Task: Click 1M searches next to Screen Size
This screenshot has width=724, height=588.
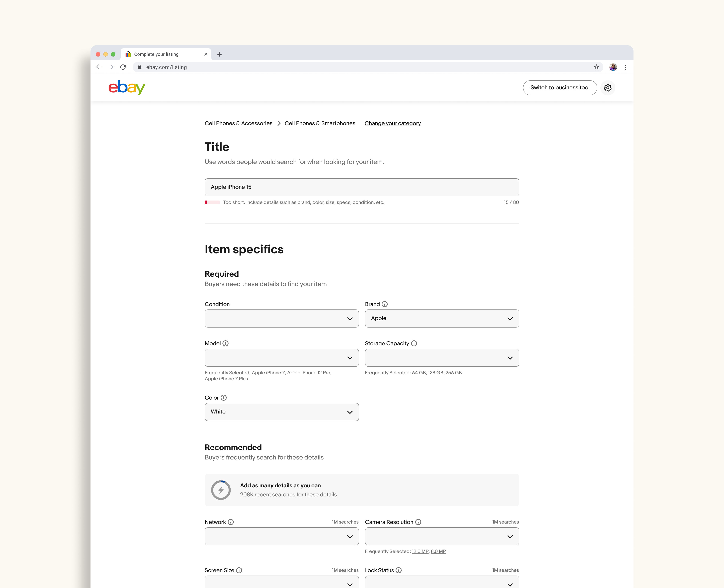Action: (345, 570)
